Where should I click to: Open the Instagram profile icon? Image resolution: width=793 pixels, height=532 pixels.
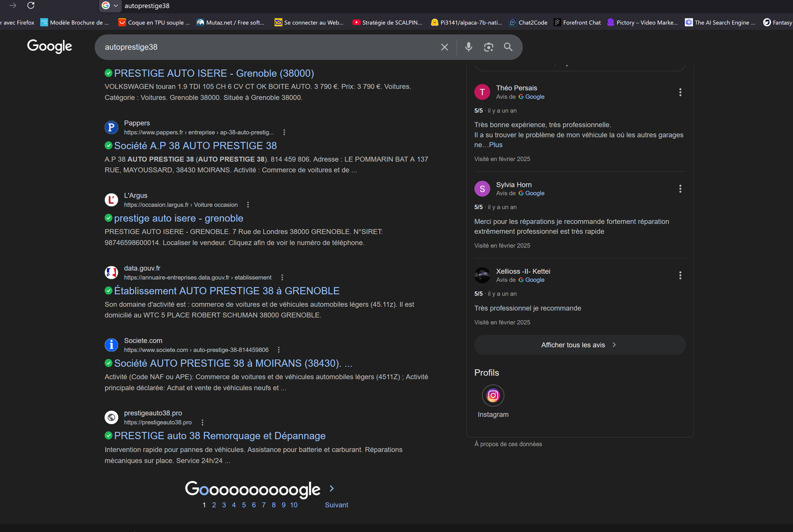pyautogui.click(x=493, y=395)
